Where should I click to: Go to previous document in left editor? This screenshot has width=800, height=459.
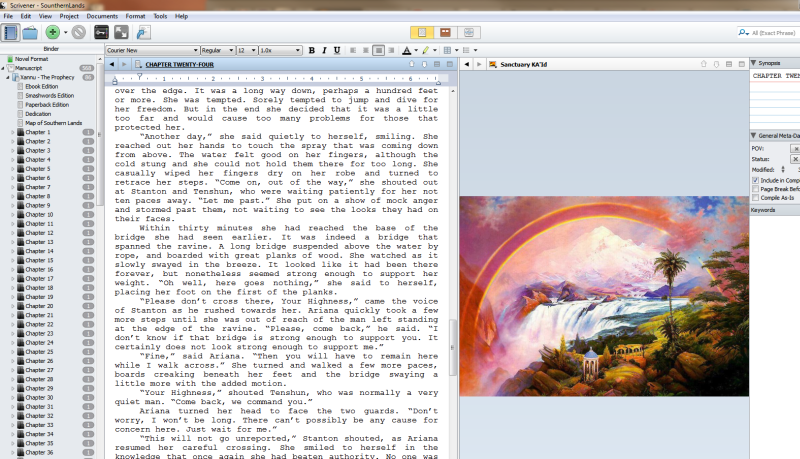coord(412,64)
